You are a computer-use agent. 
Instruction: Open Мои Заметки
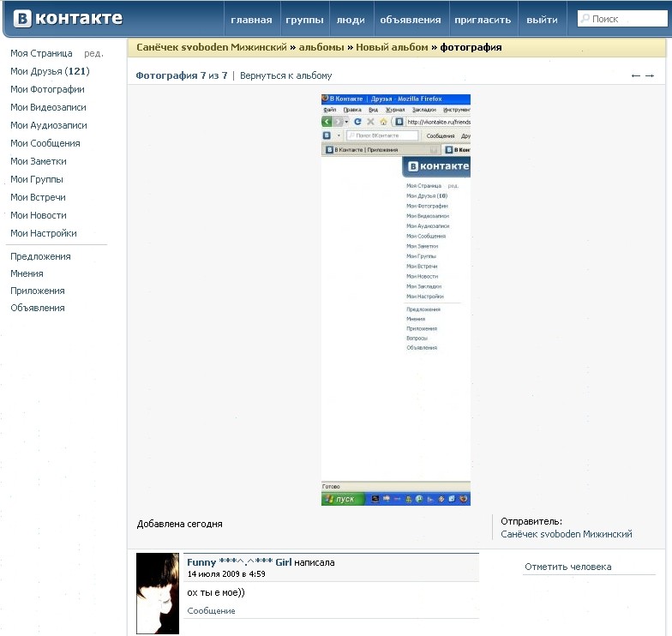(39, 161)
